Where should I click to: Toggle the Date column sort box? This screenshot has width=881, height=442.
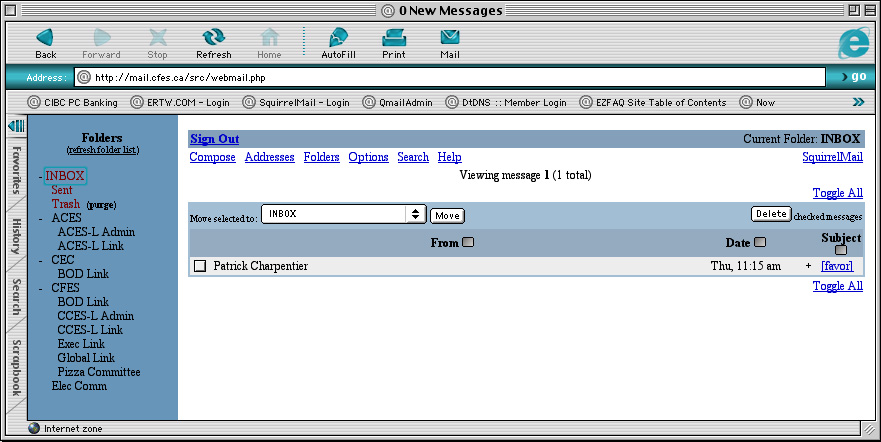[760, 242]
